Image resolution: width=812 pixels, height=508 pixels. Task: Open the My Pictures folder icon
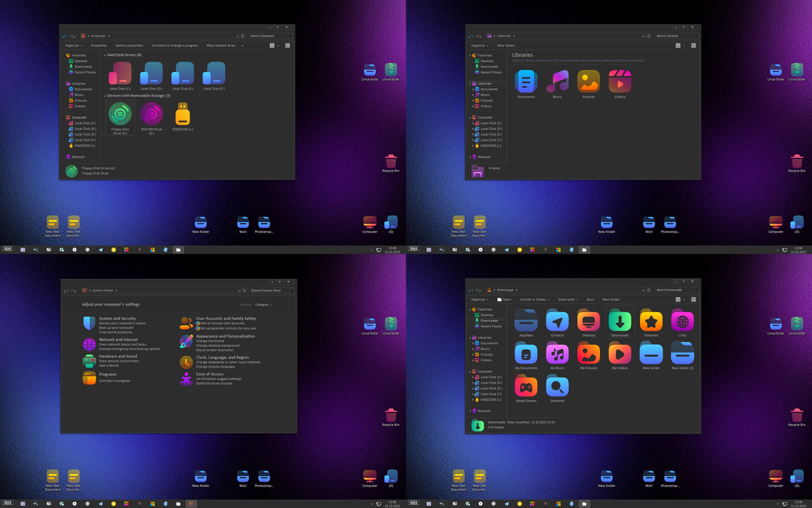tap(588, 353)
